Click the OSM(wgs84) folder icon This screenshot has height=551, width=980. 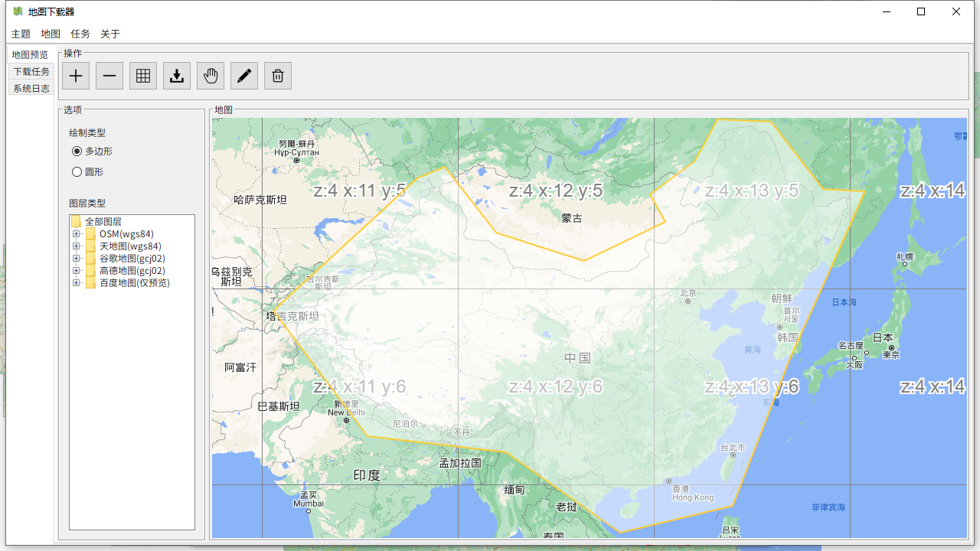[90, 233]
